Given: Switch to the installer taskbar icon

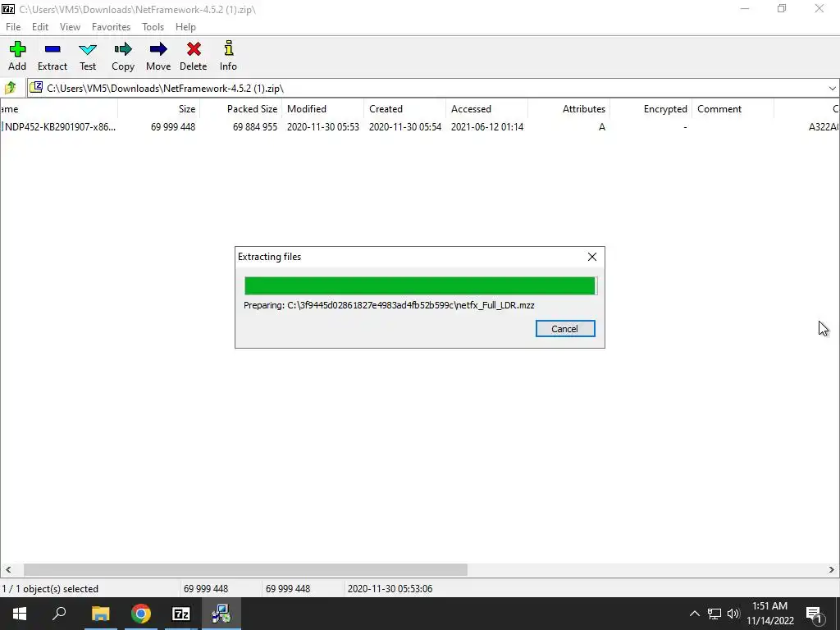Looking at the screenshot, I should 221,614.
